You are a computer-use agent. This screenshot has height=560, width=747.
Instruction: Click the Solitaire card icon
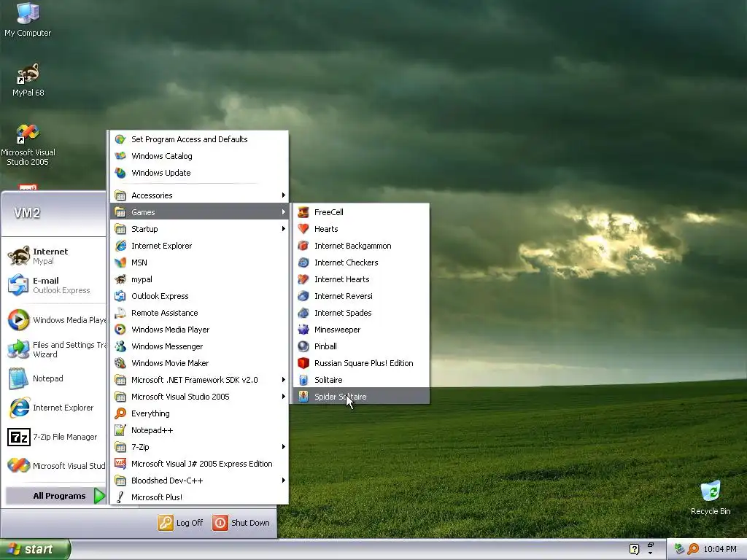click(x=303, y=380)
